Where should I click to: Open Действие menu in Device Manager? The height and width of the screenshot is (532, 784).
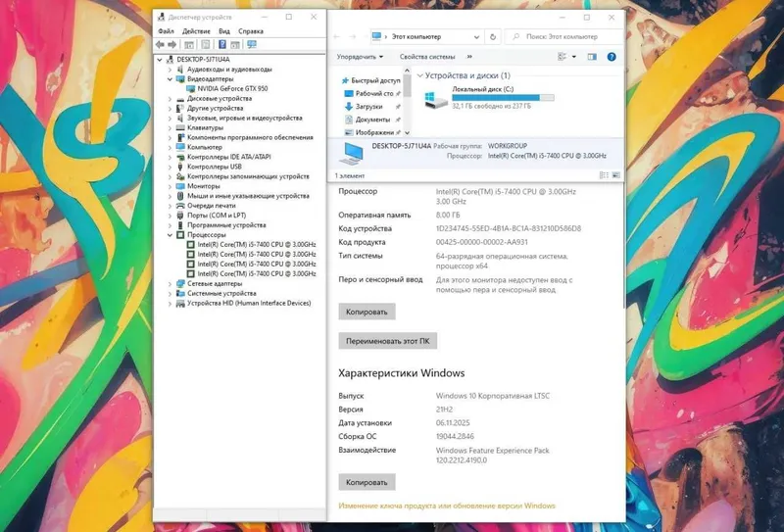pyautogui.click(x=196, y=31)
